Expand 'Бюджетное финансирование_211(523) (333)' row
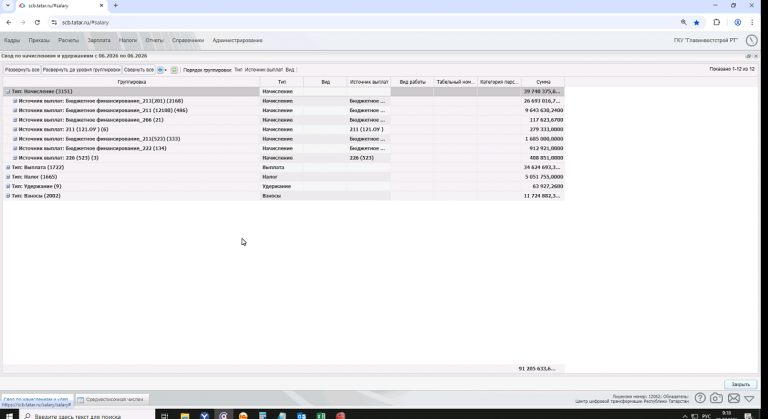Screen dimensions: 768x419 click(15, 139)
